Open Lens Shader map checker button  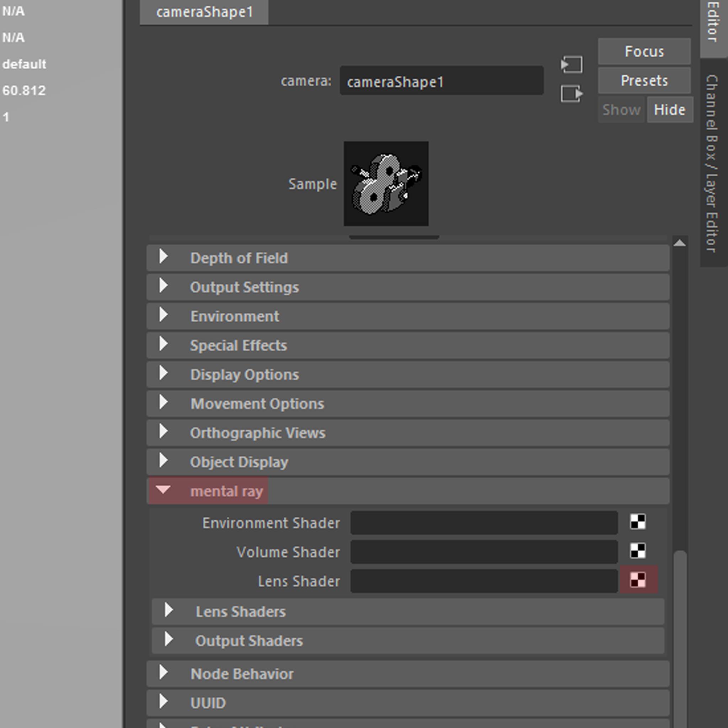(638, 580)
